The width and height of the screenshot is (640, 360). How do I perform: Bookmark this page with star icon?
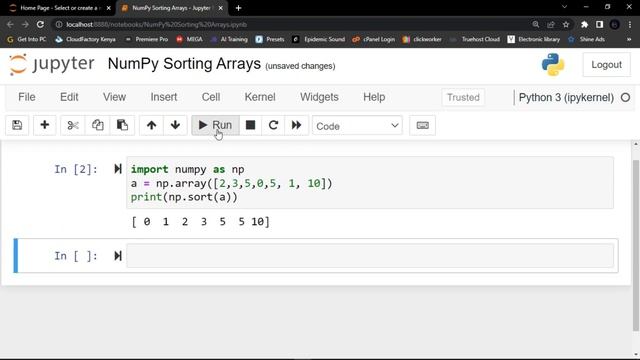(566, 24)
